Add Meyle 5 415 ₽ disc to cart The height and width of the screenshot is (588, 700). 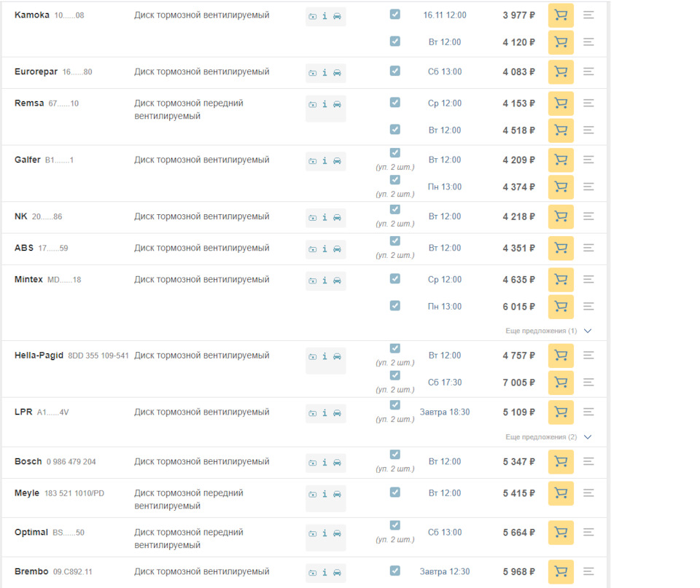[x=561, y=493]
